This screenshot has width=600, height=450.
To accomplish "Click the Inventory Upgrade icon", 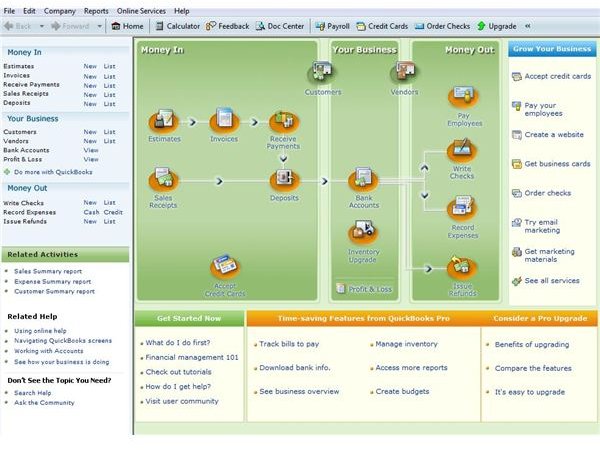I will [x=363, y=232].
